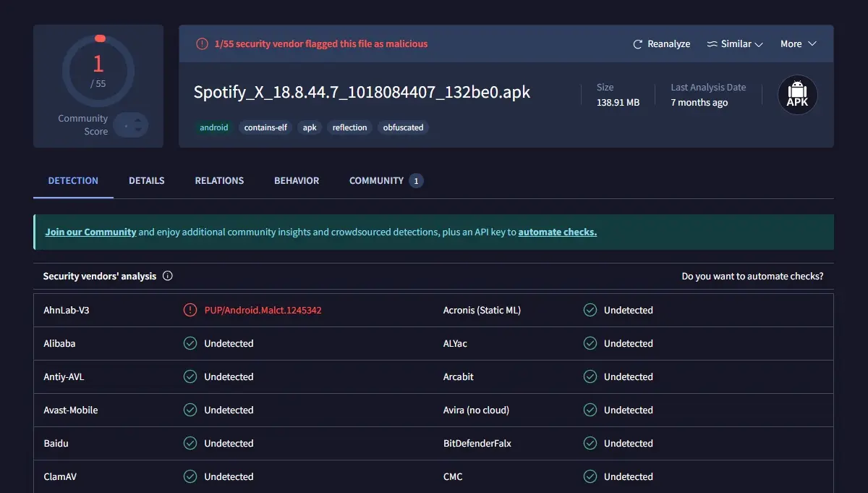Open the Relations tab
This screenshot has height=493, width=868.
219,180
